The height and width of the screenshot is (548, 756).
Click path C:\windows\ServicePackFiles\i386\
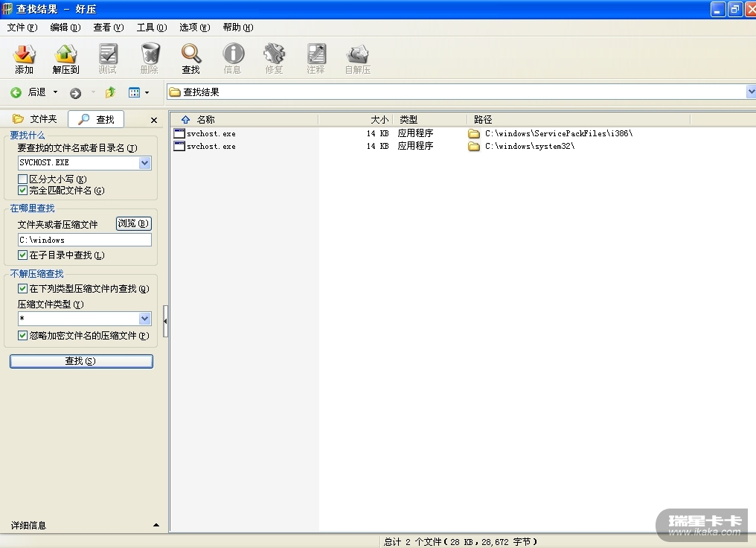pos(559,133)
